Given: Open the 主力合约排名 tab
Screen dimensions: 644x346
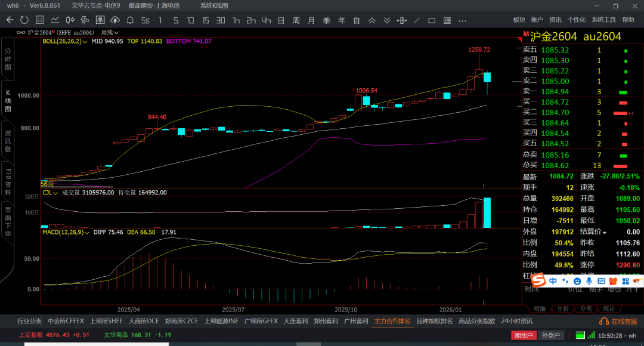Looking at the screenshot, I should (x=392, y=322).
